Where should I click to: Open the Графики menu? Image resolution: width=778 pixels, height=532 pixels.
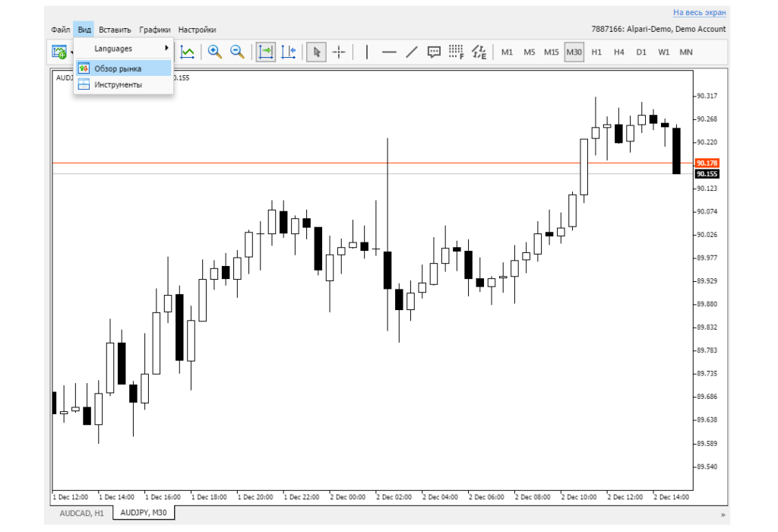[x=154, y=30]
